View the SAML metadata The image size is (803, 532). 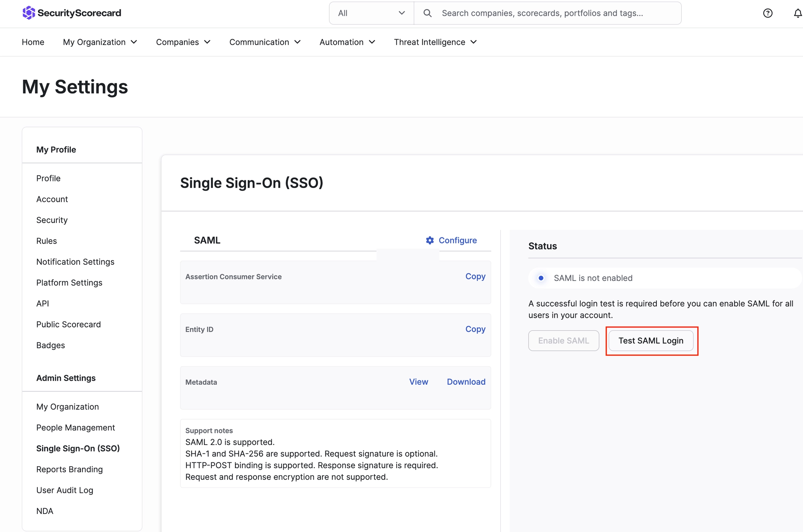tap(418, 382)
